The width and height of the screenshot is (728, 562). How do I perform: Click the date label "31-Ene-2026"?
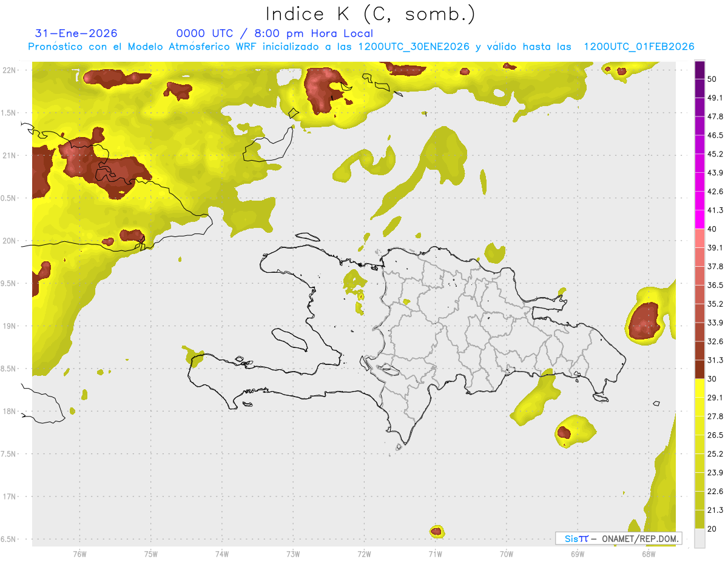[76, 33]
